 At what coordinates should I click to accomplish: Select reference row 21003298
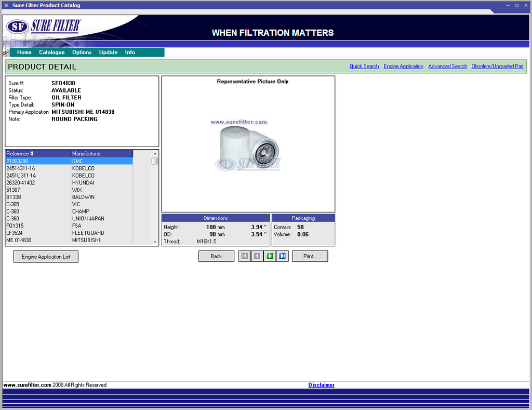[x=69, y=161]
